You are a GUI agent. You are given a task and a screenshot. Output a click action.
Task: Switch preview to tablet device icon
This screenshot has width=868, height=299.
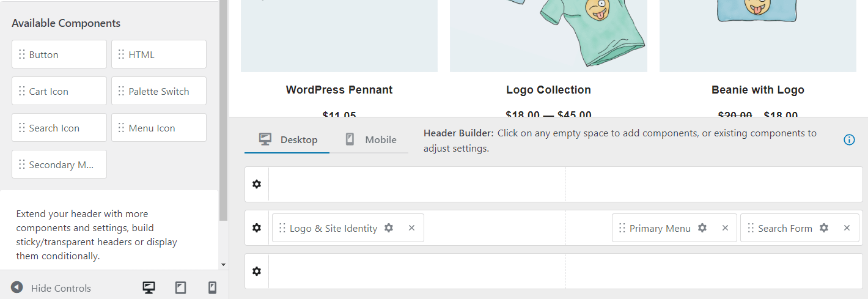(x=180, y=288)
